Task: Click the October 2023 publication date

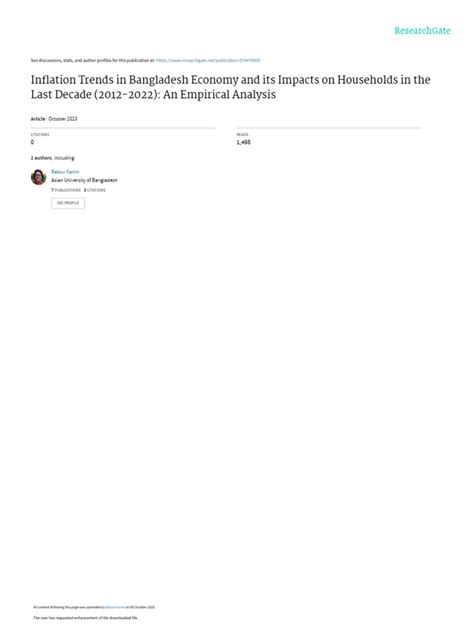Action: pos(63,119)
